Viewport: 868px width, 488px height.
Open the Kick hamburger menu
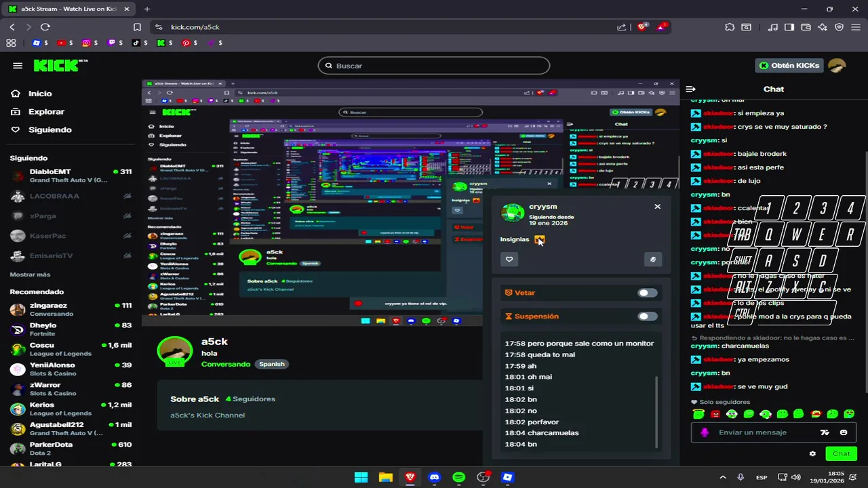click(x=18, y=66)
